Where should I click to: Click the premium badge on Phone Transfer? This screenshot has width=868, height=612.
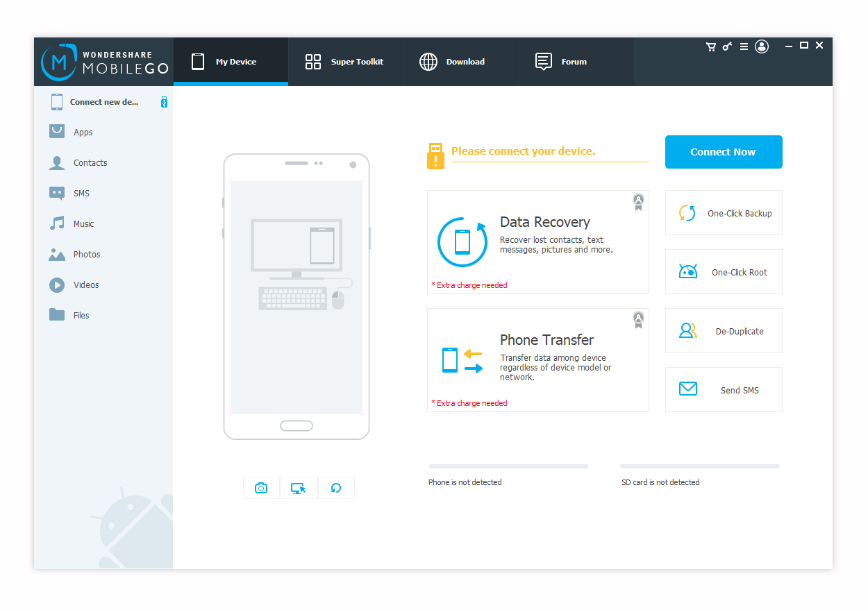tap(638, 320)
